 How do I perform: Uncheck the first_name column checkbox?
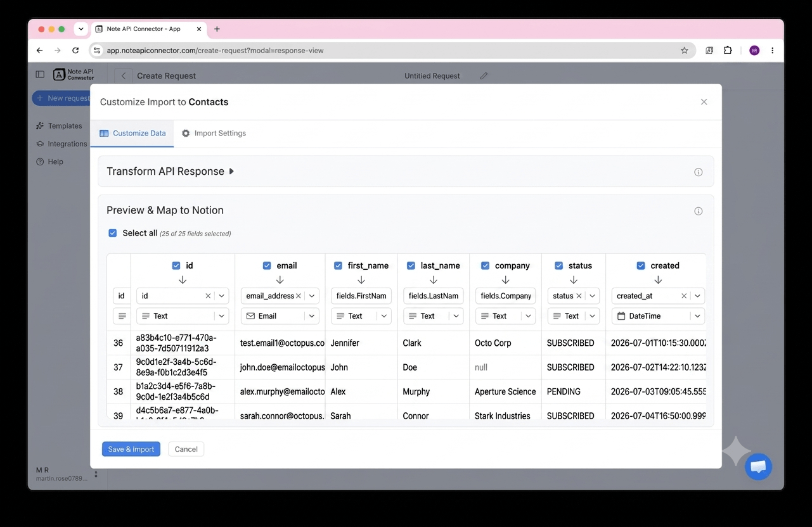pos(338,266)
